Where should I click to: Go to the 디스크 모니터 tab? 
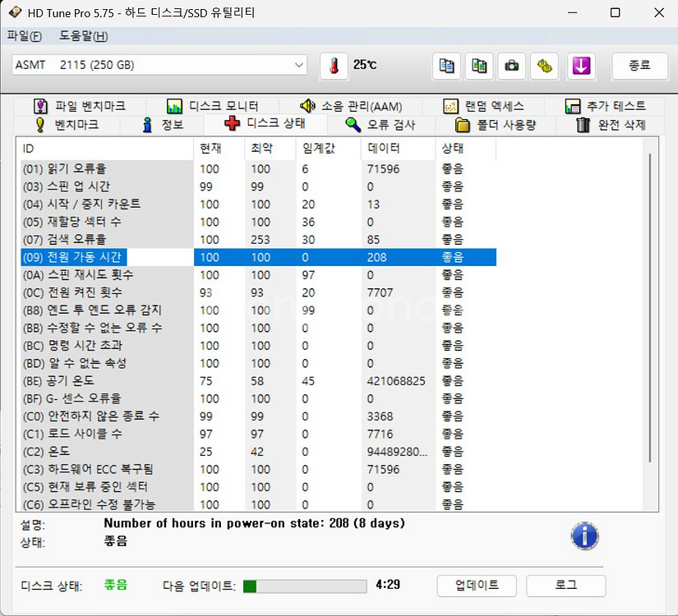click(x=214, y=106)
